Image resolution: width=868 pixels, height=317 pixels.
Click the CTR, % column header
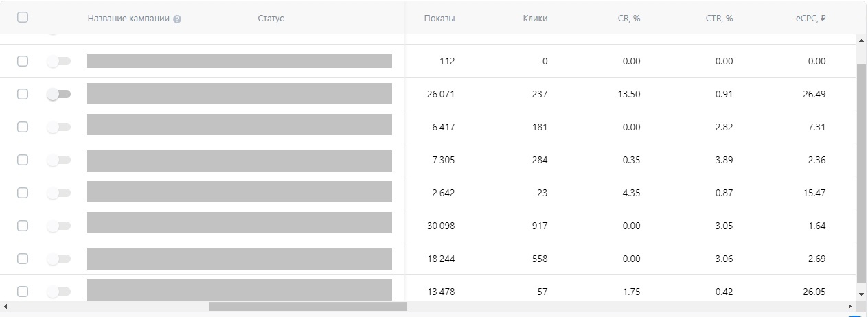720,19
